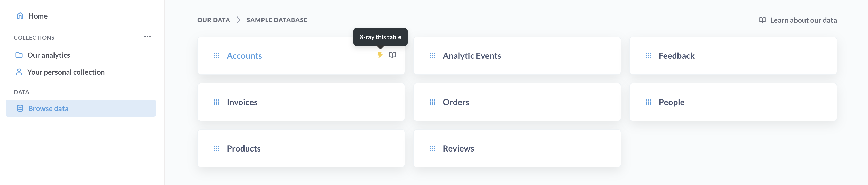
Task: Open the Accounts table reference book icon
Action: pos(392,55)
